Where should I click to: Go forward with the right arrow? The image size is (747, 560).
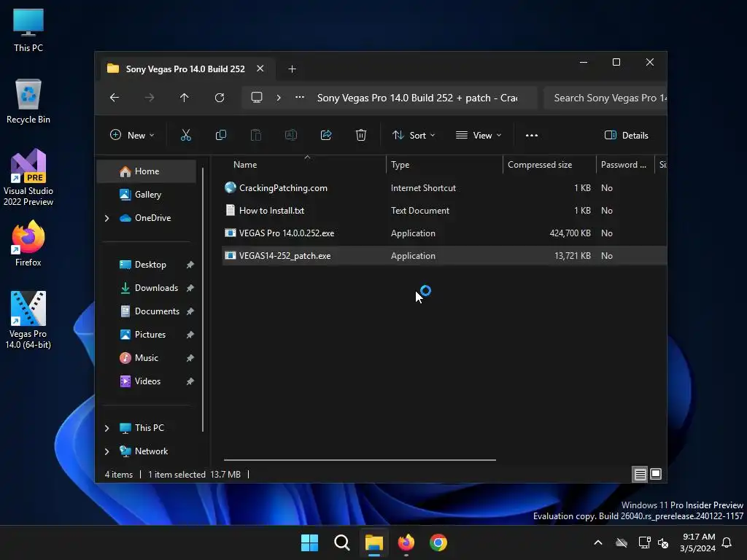(x=149, y=98)
